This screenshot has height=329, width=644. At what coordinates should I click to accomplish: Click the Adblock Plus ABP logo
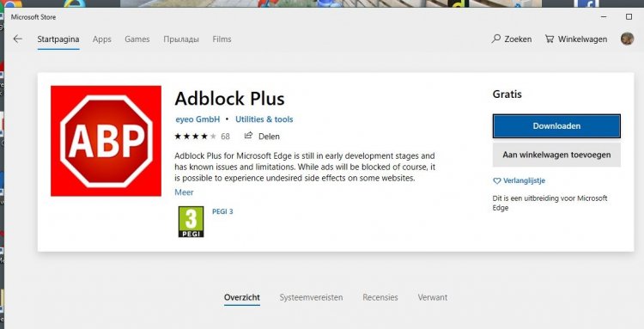point(106,141)
